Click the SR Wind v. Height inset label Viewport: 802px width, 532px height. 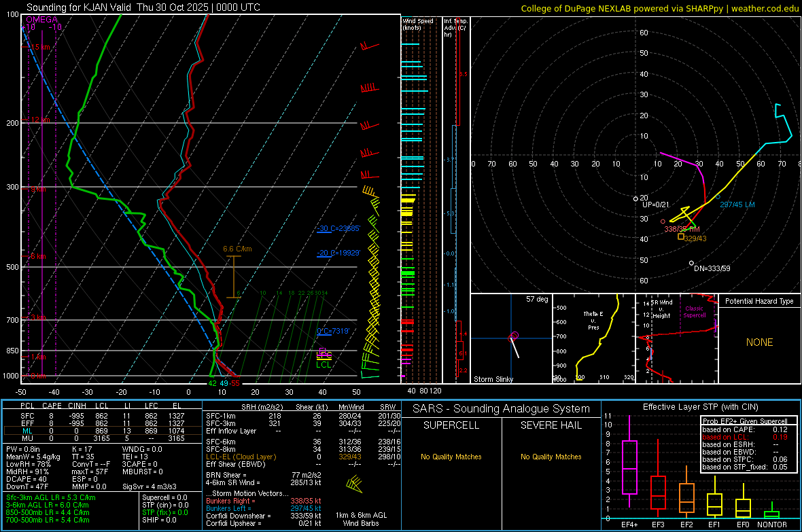pyautogui.click(x=661, y=309)
